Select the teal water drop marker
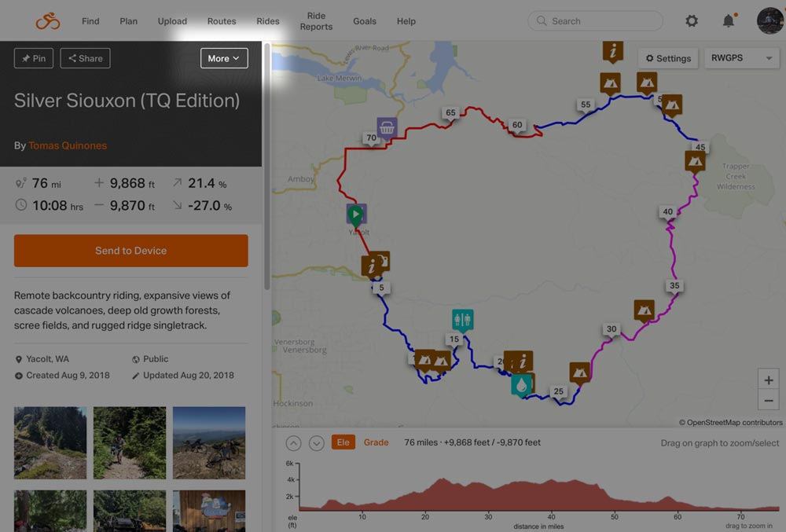This screenshot has height=532, width=786. point(521,386)
